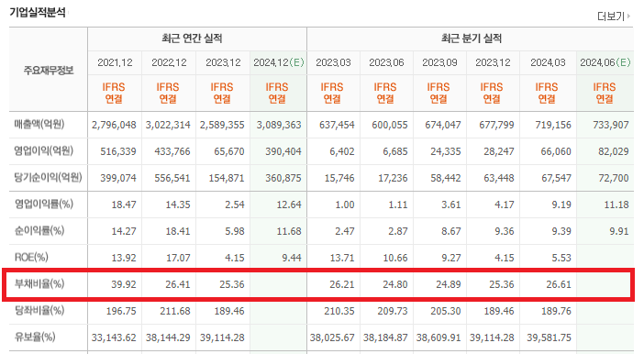This screenshot has width=644, height=354.
Task: Click reserve ratio value 33,143.62
Action: click(114, 337)
